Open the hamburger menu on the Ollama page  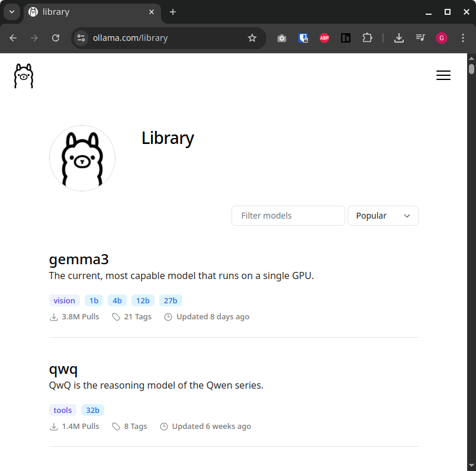coord(443,75)
